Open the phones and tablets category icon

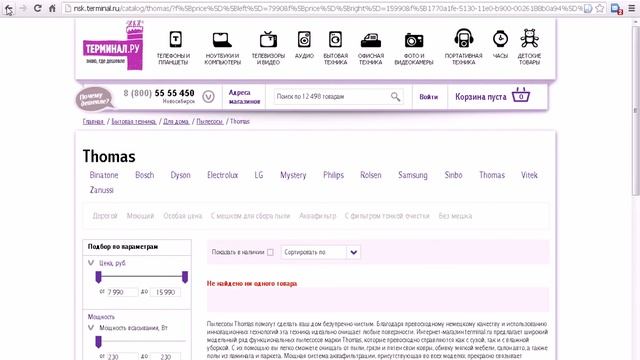(x=176, y=40)
